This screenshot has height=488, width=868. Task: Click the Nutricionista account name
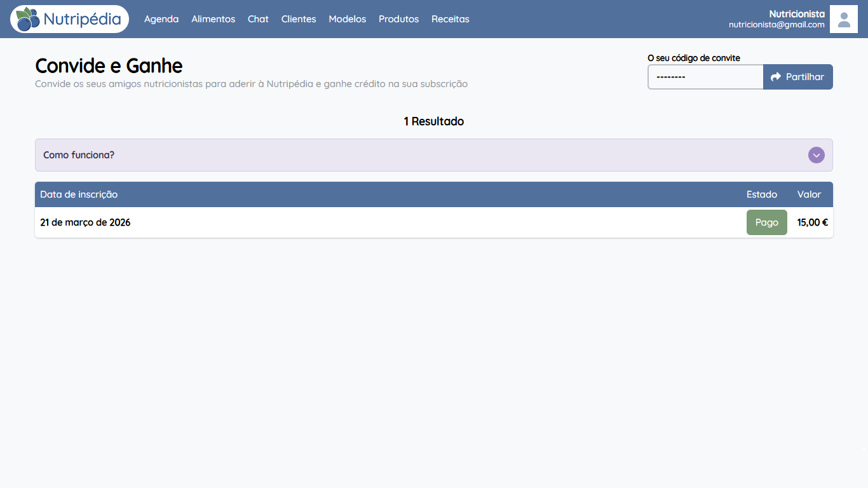click(x=797, y=14)
